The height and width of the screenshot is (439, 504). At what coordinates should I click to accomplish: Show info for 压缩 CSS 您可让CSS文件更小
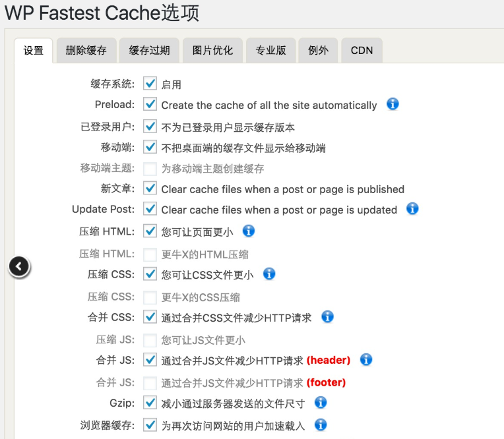click(x=269, y=274)
